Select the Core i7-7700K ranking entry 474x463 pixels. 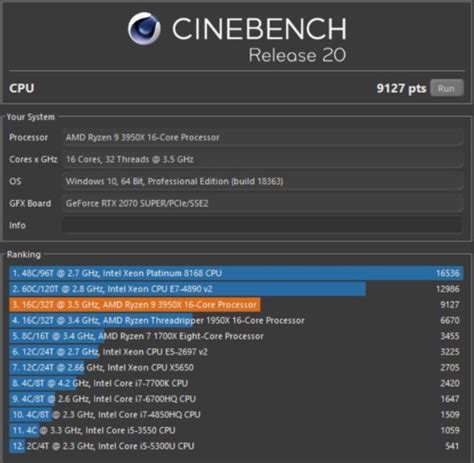click(x=236, y=383)
